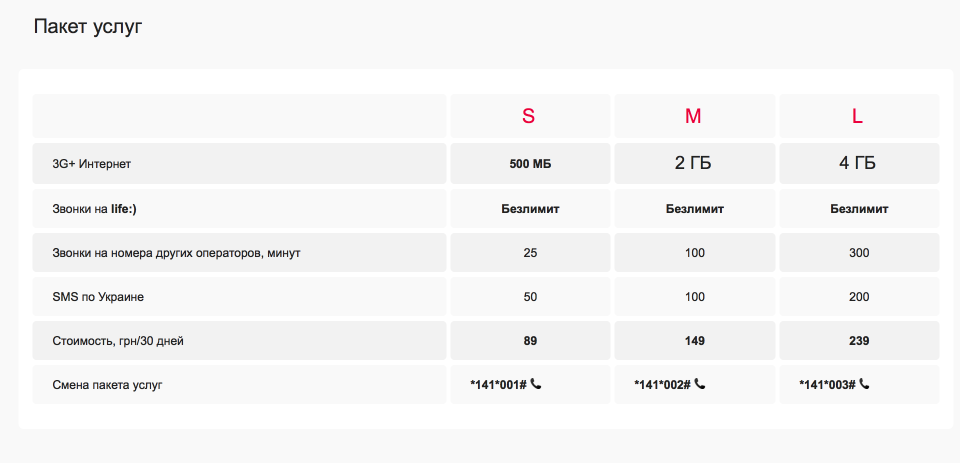Click the 500 МБ internet cell
Image resolution: width=960 pixels, height=463 pixels.
(x=530, y=164)
